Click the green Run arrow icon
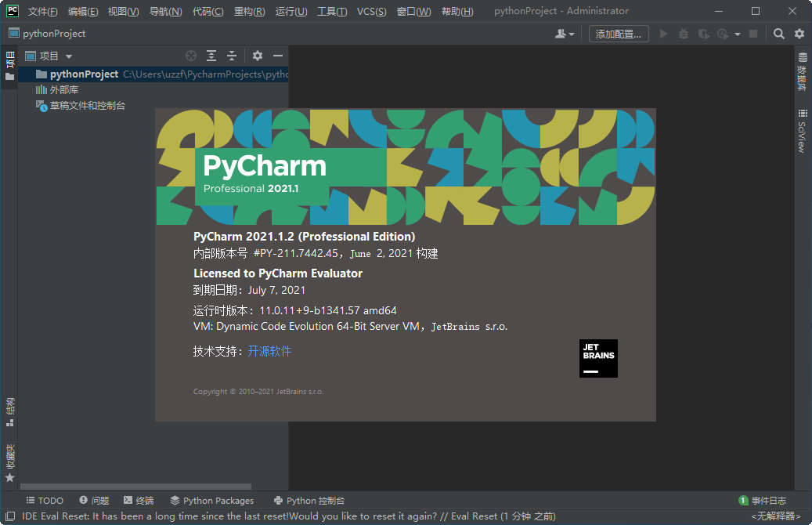 (663, 34)
